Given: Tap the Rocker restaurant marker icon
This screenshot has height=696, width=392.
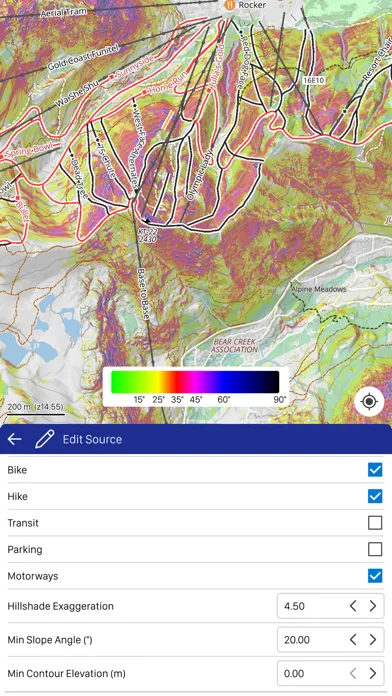Looking at the screenshot, I should (x=230, y=5).
